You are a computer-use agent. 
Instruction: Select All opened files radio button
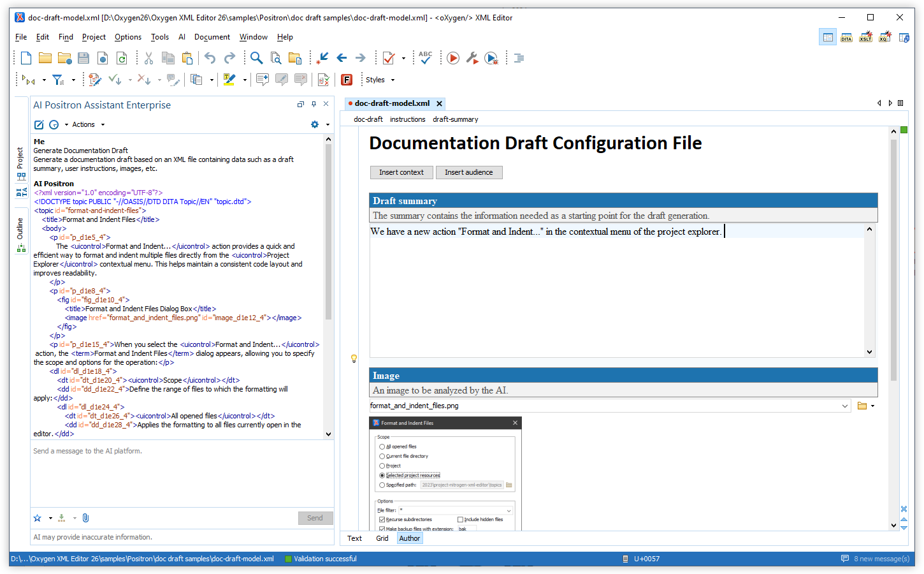(x=382, y=446)
